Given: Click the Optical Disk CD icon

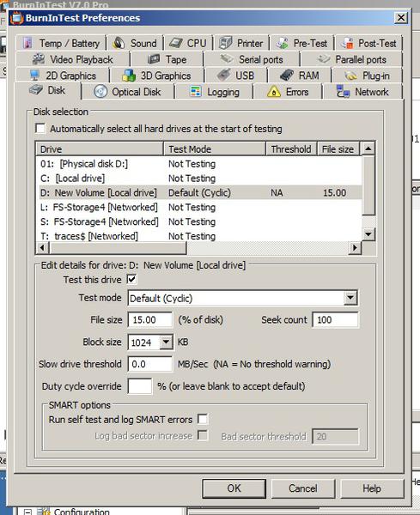Looking at the screenshot, I should click(x=100, y=92).
